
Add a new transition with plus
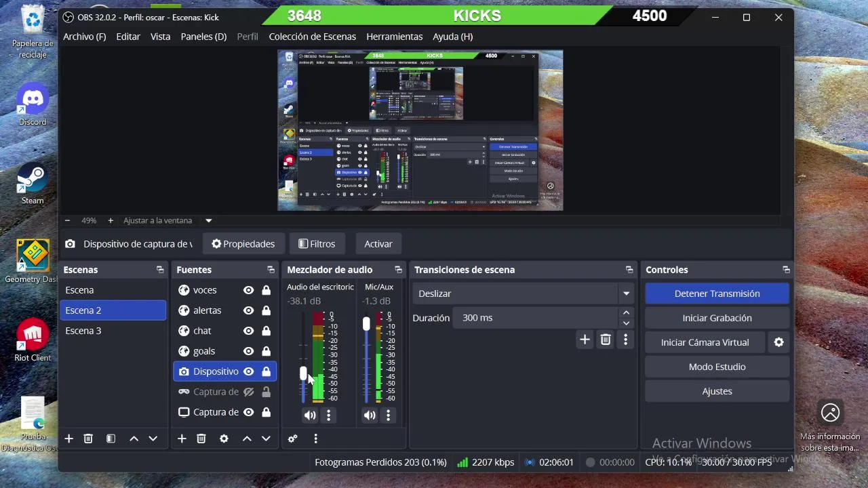tap(585, 340)
